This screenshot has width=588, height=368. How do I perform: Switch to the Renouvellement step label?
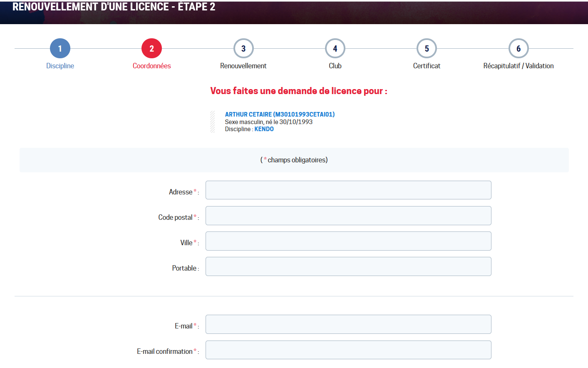tap(243, 66)
